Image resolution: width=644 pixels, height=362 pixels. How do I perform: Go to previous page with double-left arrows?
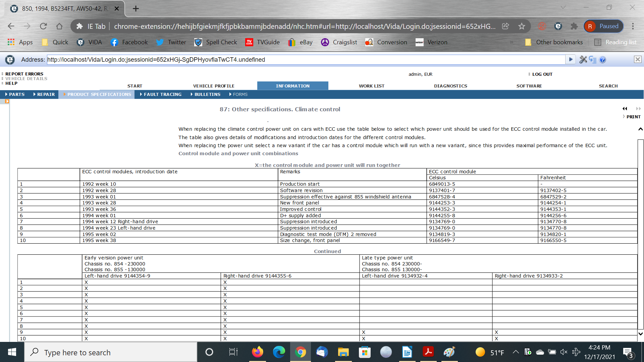[x=625, y=109]
